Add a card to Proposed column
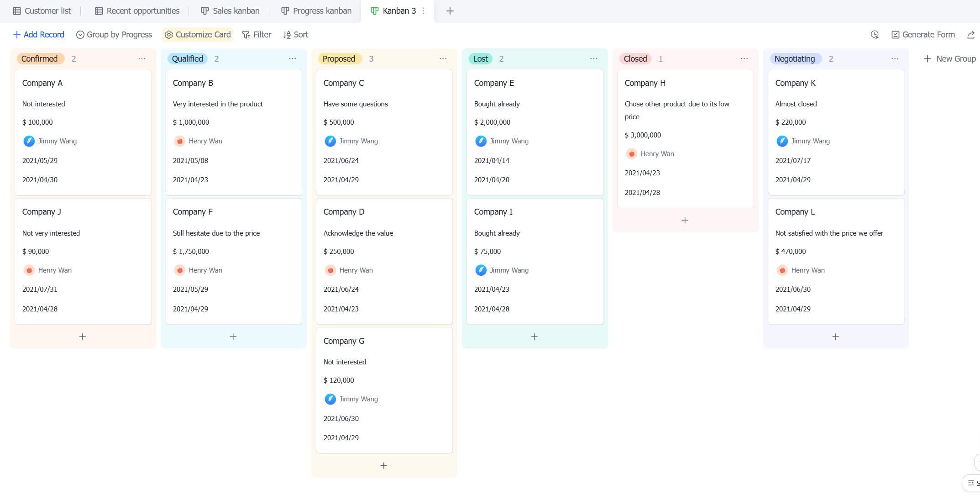The image size is (980, 500). click(384, 466)
